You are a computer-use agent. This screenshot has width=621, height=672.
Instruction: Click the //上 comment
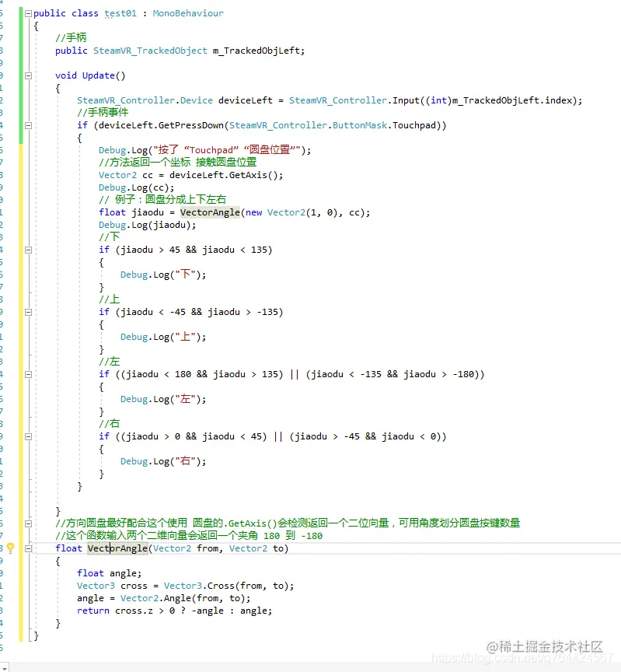click(x=110, y=299)
